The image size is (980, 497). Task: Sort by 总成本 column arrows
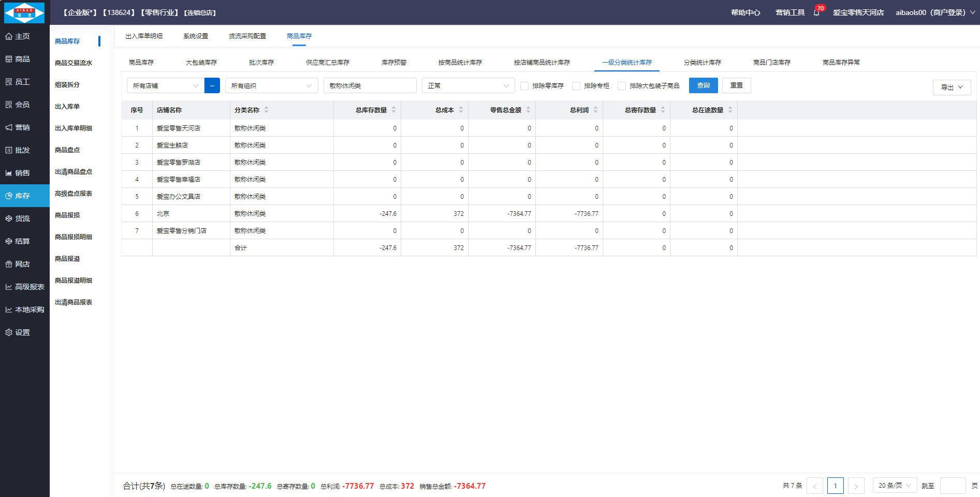click(x=461, y=110)
